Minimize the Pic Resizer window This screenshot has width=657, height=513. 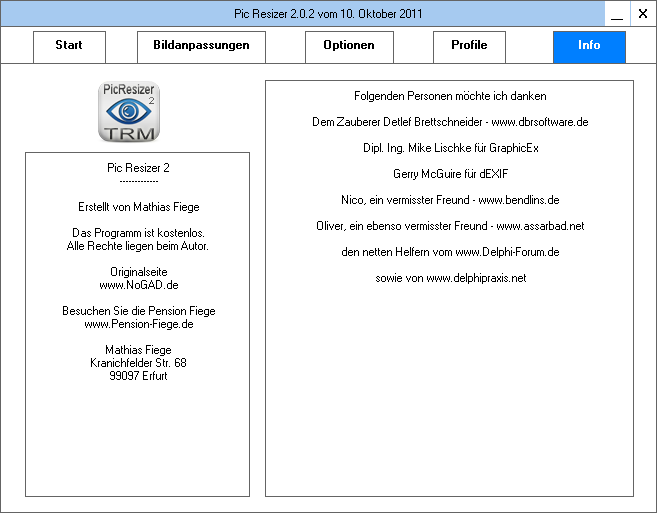pyautogui.click(x=618, y=14)
